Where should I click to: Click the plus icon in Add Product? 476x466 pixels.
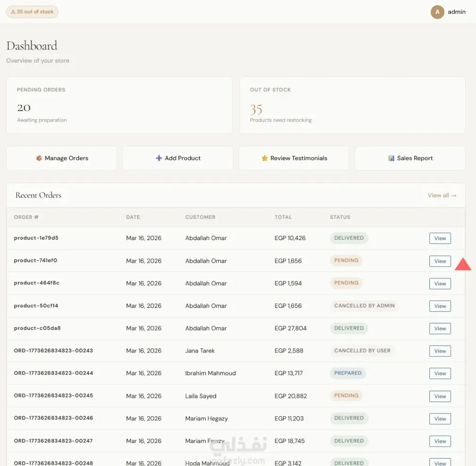click(x=159, y=158)
